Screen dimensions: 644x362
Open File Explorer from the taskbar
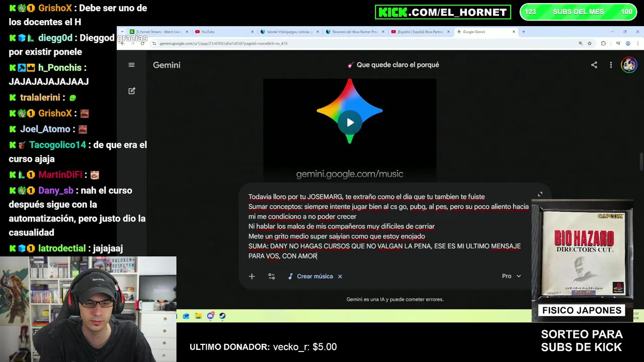coord(198,316)
